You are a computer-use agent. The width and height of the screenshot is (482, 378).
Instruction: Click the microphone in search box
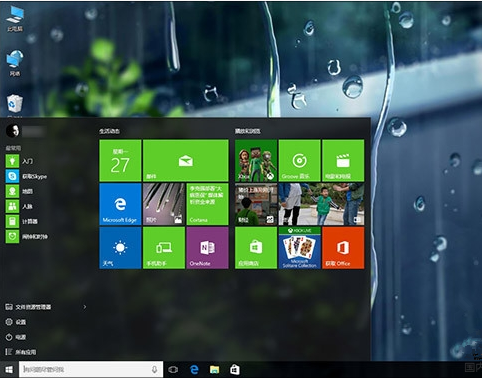click(x=154, y=369)
